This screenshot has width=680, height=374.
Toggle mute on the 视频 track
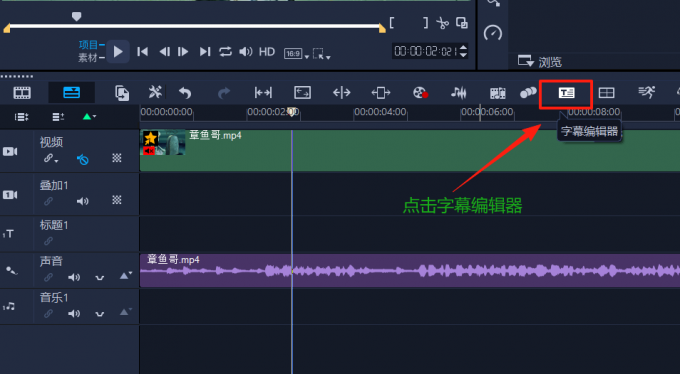[x=83, y=160]
